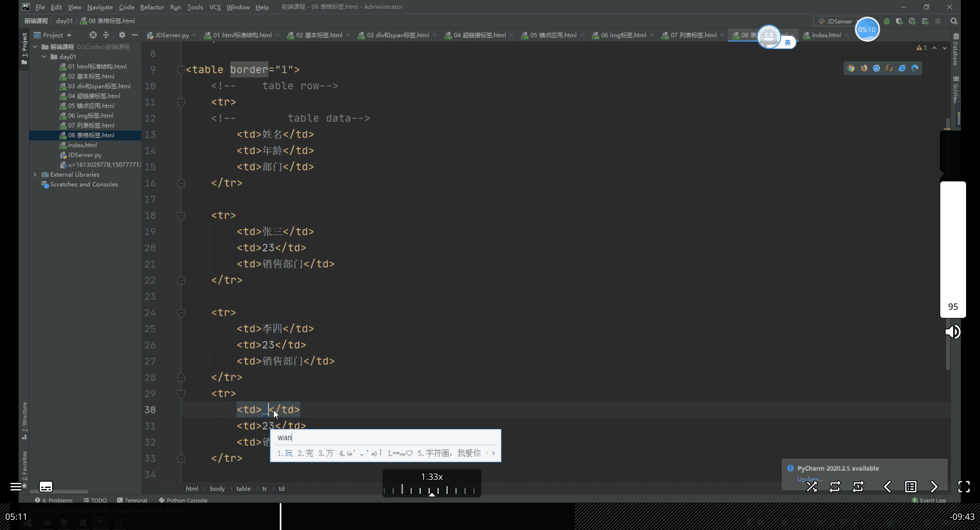Fold the tr tag at line 24
Screen dimensions: 980x530
pyautogui.click(x=181, y=313)
